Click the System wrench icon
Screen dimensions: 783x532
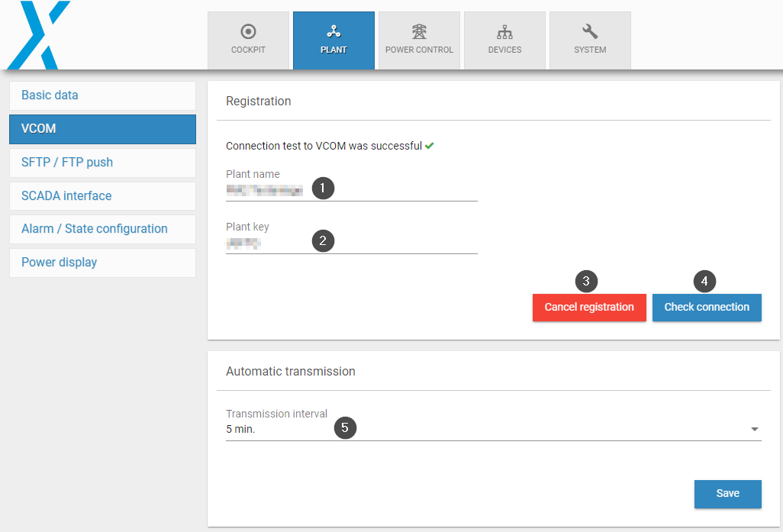[590, 31]
